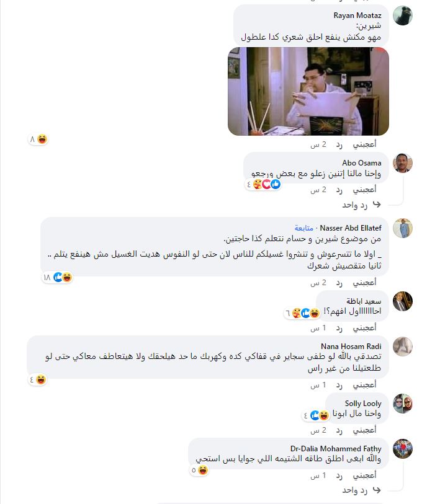The width and height of the screenshot is (422, 504).
Task: View the 18 reactions on Nasser's comment
Action: 57,277
